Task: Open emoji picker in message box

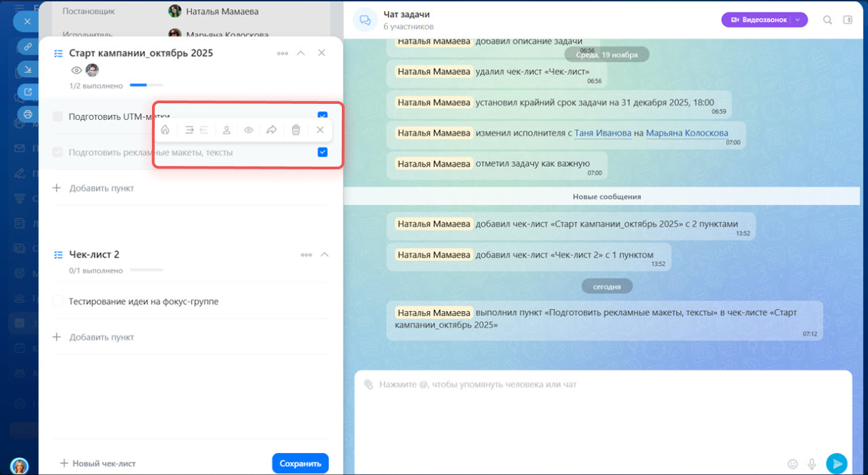Action: (x=792, y=464)
